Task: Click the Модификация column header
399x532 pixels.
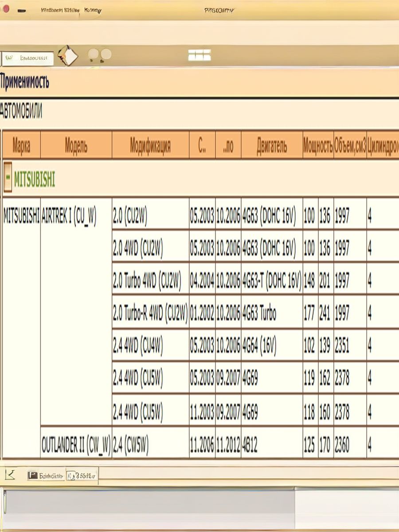Action: (150, 145)
